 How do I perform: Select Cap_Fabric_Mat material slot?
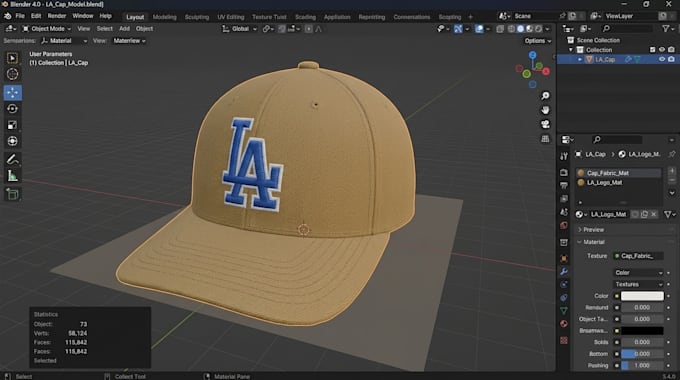(618, 173)
